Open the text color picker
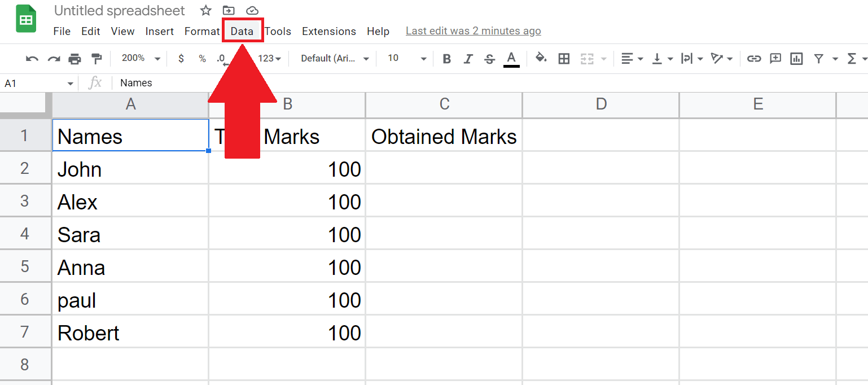This screenshot has width=868, height=385. 511,58
